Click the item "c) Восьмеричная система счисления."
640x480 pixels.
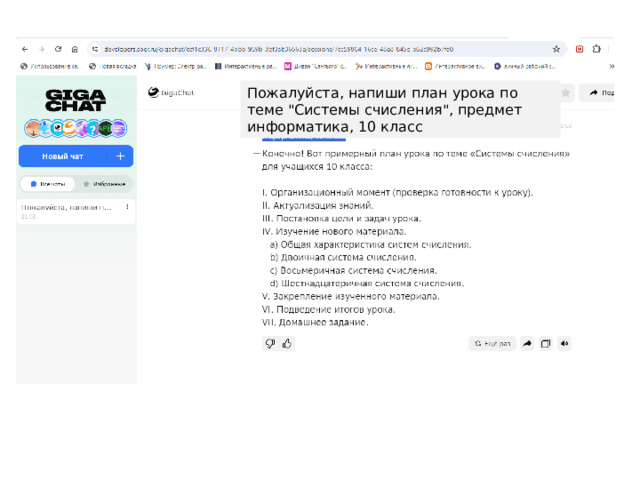coord(353,271)
